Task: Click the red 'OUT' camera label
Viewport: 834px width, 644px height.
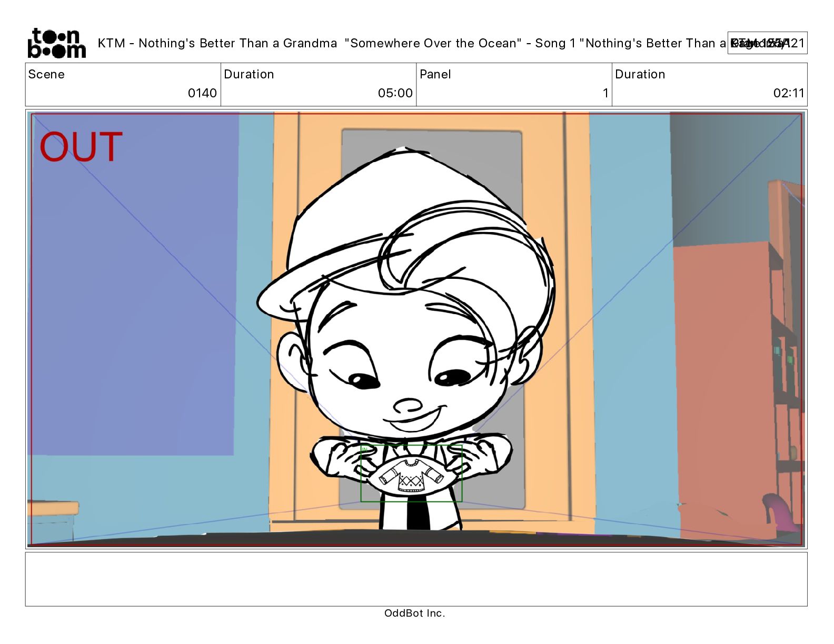Action: click(x=81, y=147)
